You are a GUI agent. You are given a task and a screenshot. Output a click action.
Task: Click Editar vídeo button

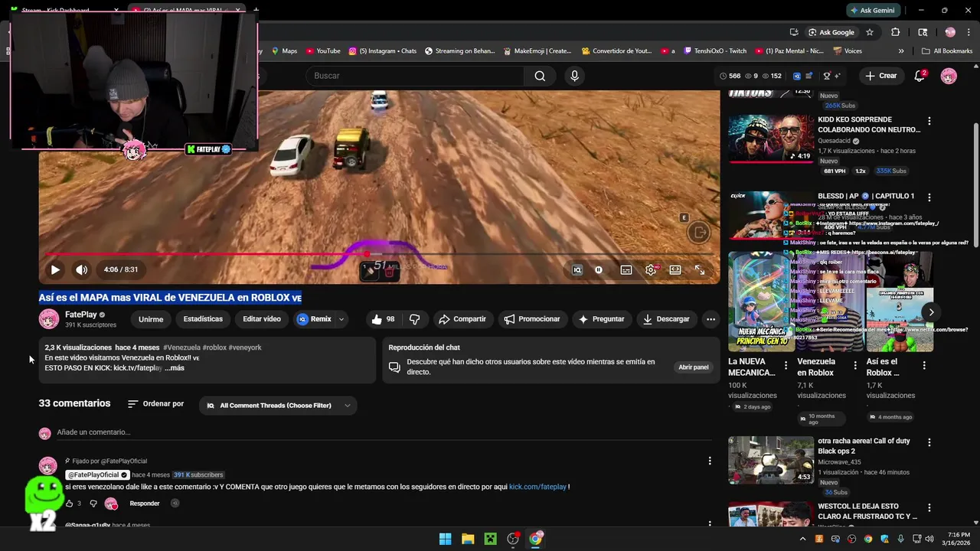click(x=262, y=319)
